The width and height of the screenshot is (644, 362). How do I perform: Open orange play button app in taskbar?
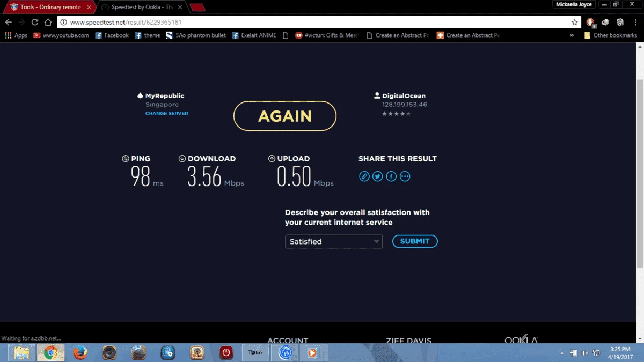point(312,352)
